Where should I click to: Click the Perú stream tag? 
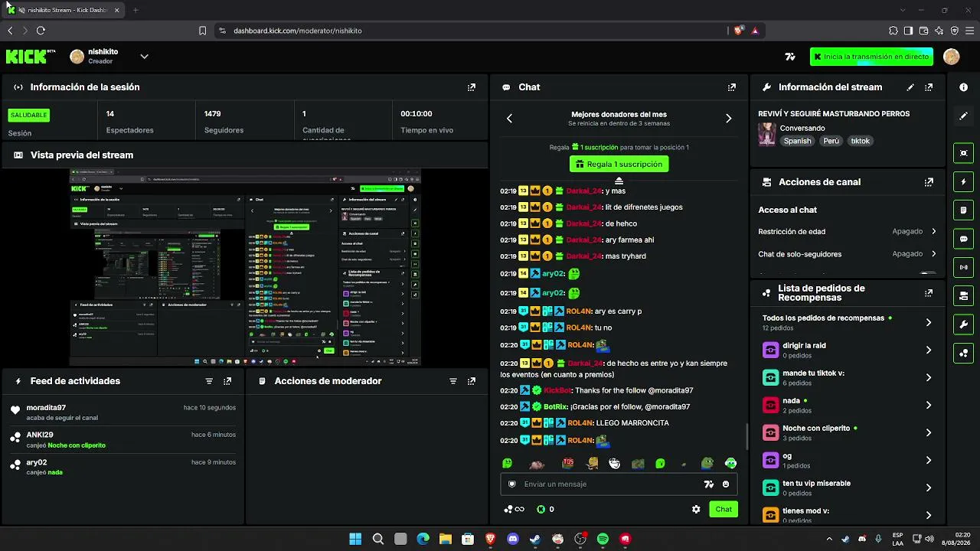pyautogui.click(x=831, y=141)
